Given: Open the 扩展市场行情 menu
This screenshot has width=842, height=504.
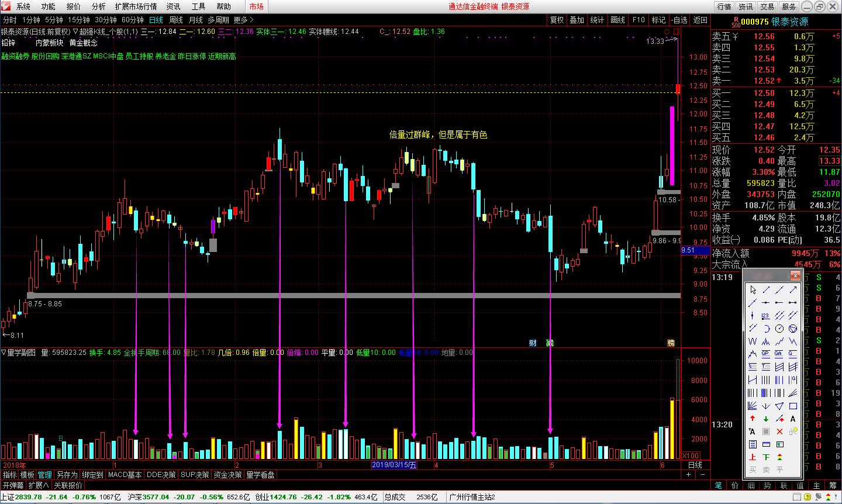Looking at the screenshot, I should [x=136, y=6].
